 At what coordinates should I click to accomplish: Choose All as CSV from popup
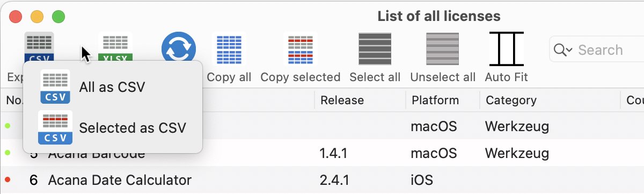(113, 87)
